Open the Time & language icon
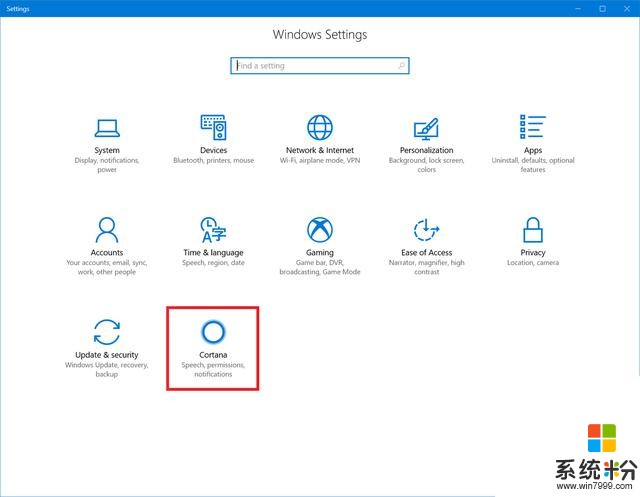The image size is (640, 497). tap(213, 230)
